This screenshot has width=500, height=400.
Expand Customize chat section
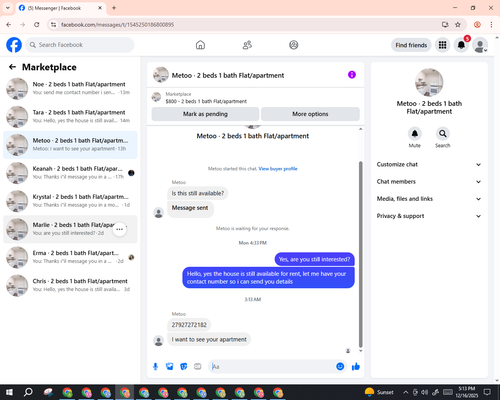pos(429,164)
